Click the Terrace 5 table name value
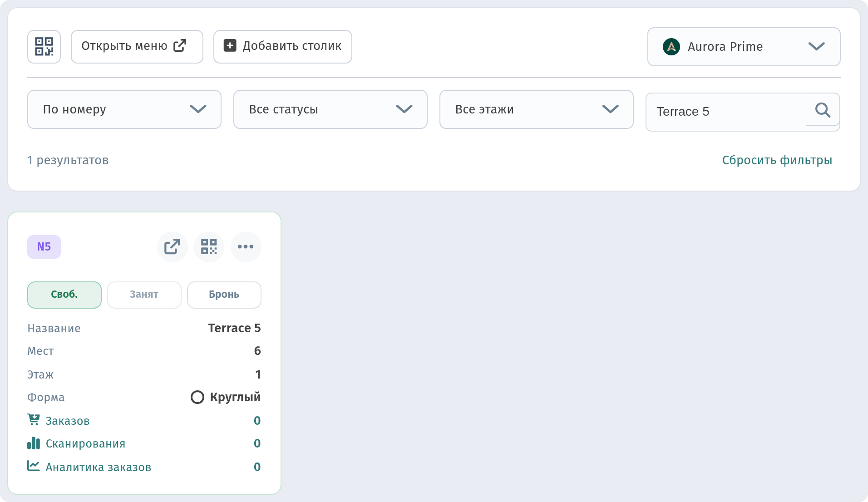 click(234, 328)
